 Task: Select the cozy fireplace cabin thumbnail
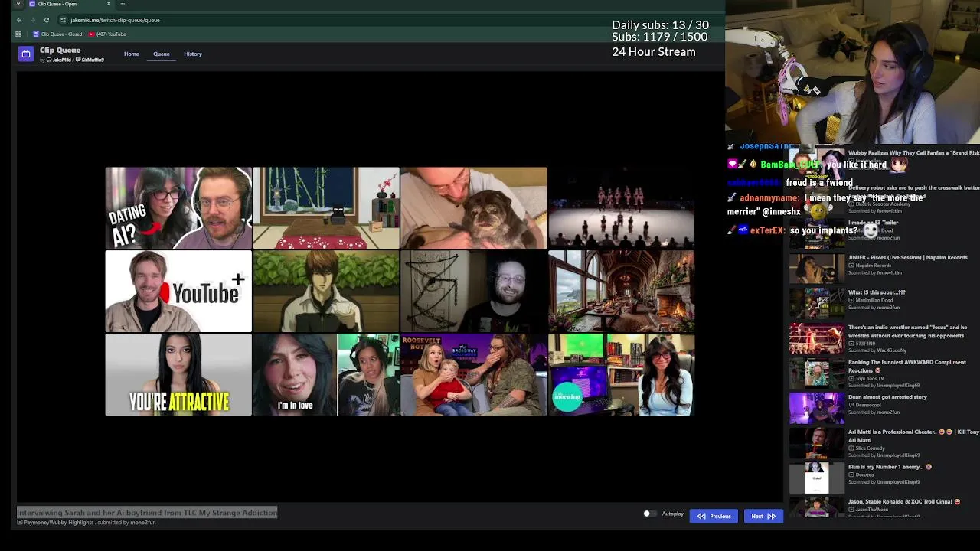point(622,292)
